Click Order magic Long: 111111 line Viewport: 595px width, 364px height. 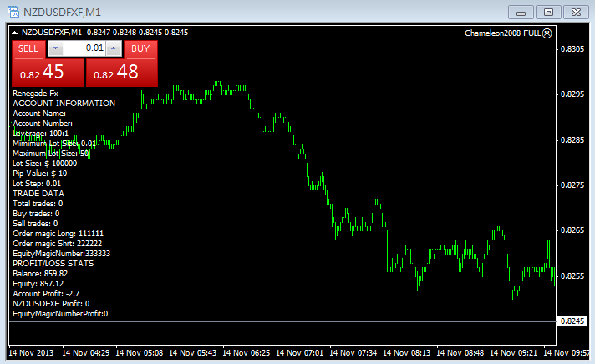click(x=58, y=234)
